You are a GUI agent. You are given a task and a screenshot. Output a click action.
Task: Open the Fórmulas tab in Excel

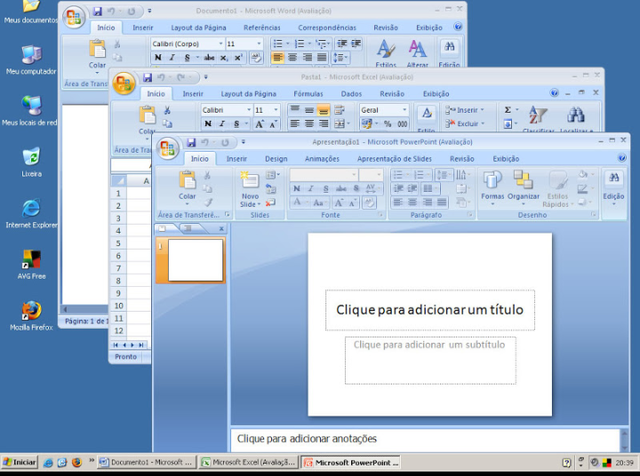pos(308,94)
